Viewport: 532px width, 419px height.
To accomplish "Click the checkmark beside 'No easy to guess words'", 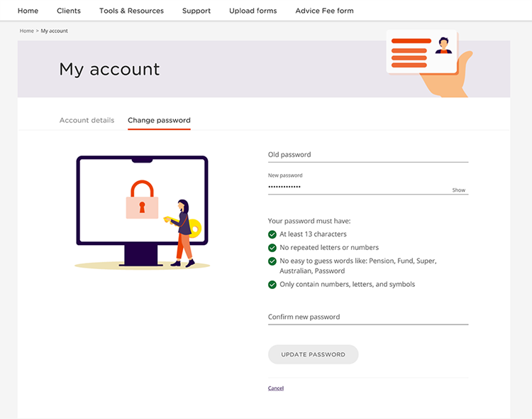I will click(x=272, y=261).
